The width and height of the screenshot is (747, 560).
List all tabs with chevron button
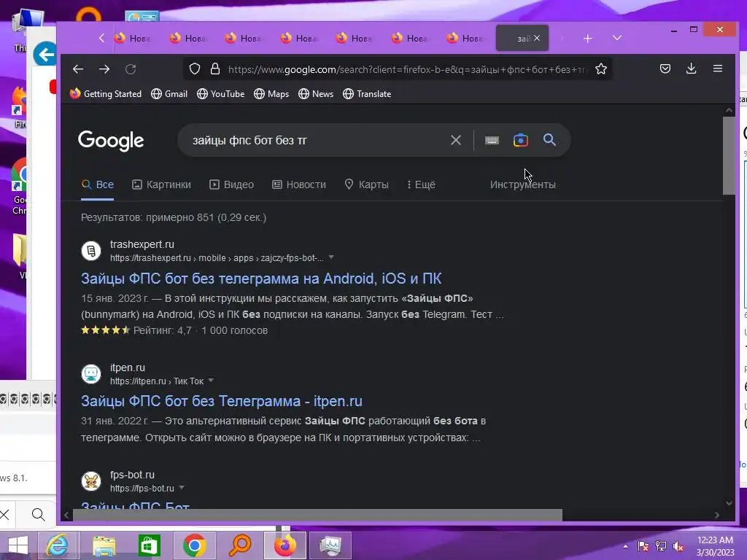click(x=617, y=38)
